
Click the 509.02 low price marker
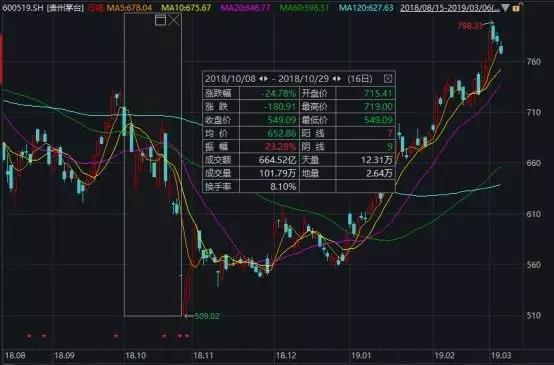coord(207,316)
